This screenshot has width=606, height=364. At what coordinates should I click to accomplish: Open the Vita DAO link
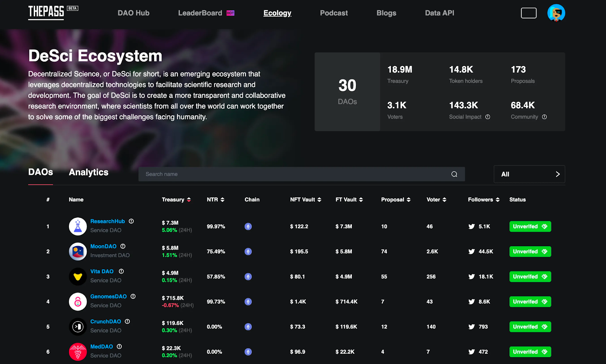click(102, 272)
